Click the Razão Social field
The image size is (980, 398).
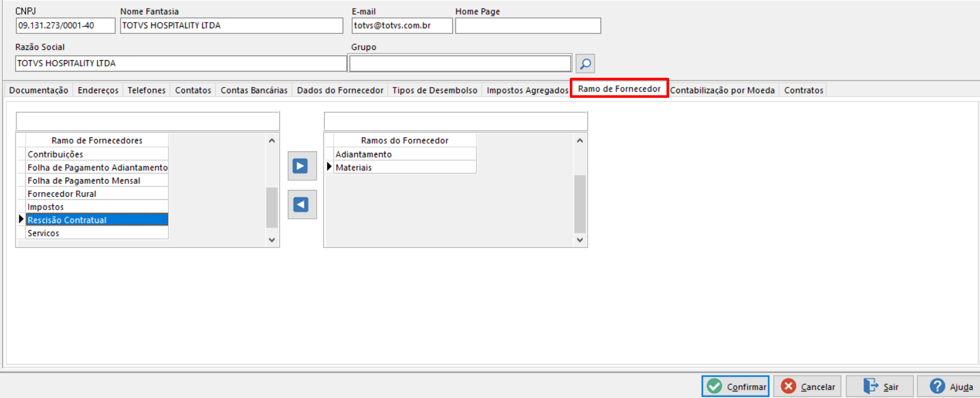tap(181, 63)
